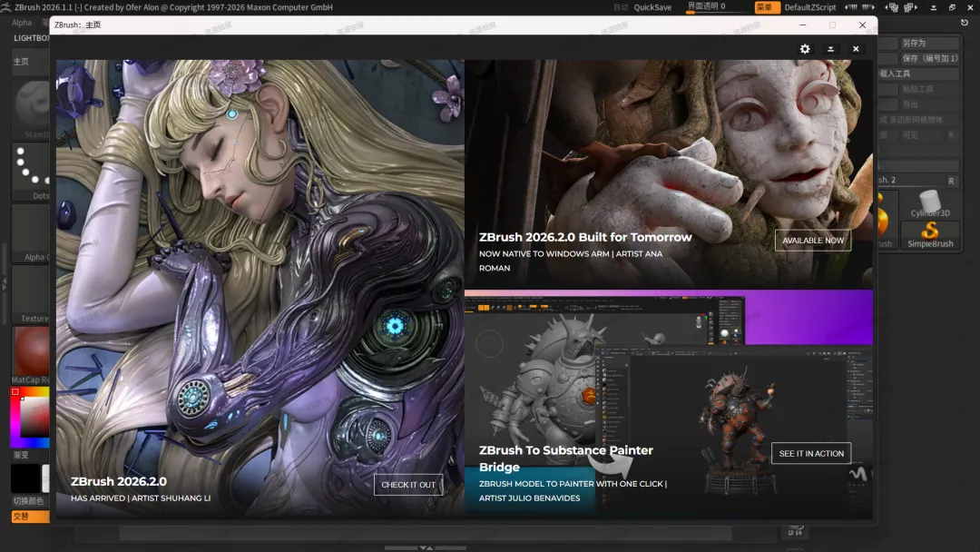Open the Alpha selector thumbnail
980x552 pixels.
(31, 232)
